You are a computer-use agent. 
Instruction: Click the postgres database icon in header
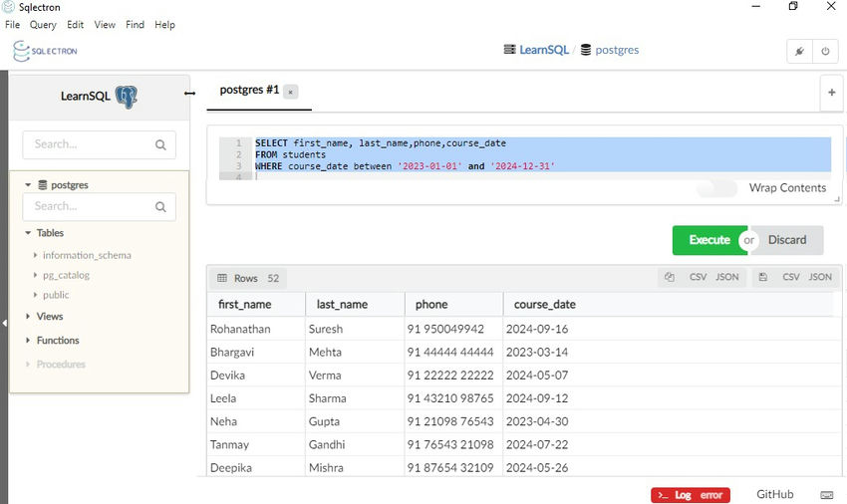(586, 50)
